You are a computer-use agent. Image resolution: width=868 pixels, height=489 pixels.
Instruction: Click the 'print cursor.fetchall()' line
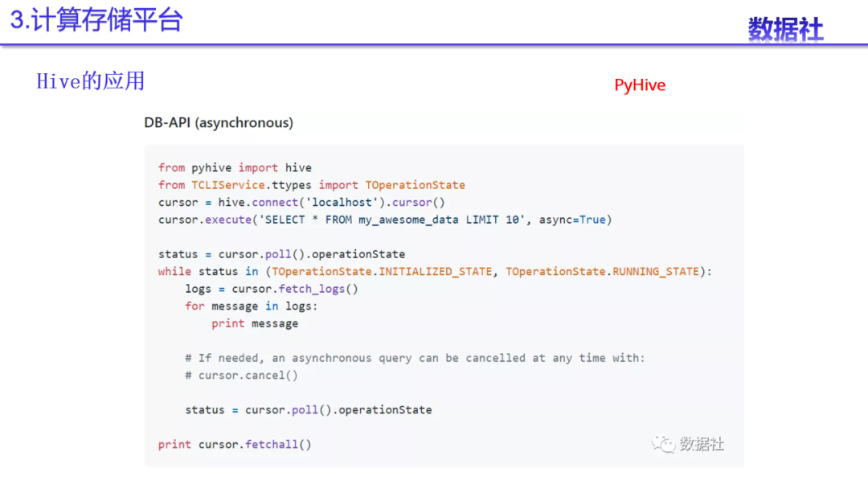[x=235, y=444]
